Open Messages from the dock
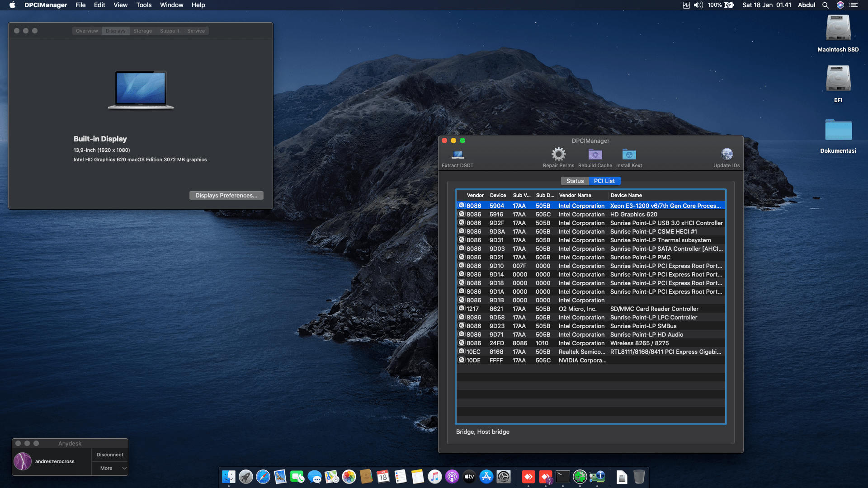This screenshot has height=488, width=868. (315, 477)
